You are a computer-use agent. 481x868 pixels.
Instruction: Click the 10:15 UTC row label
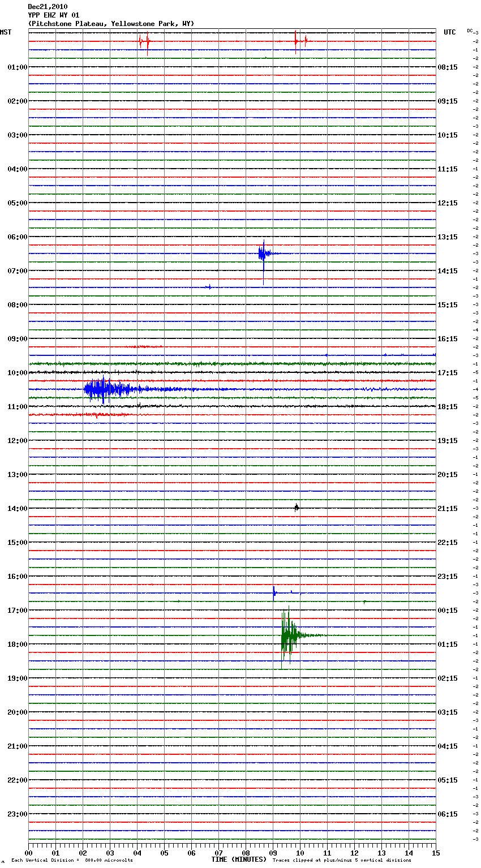coord(448,135)
